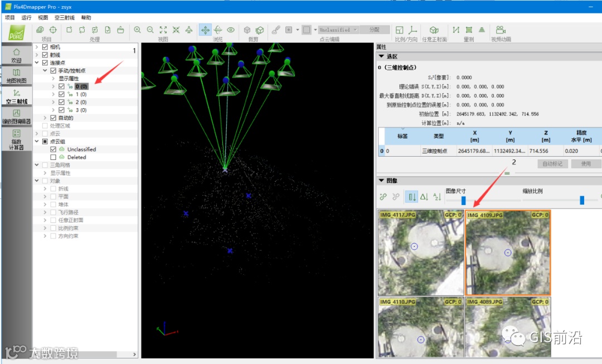Click the view all (fit to screen) icon

(163, 30)
